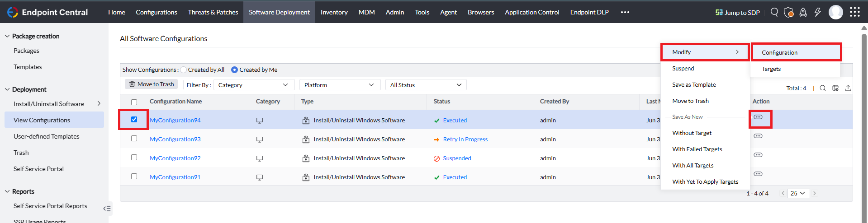The image size is (868, 223).
Task: Open the apps grid launcher icon
Action: click(854, 12)
